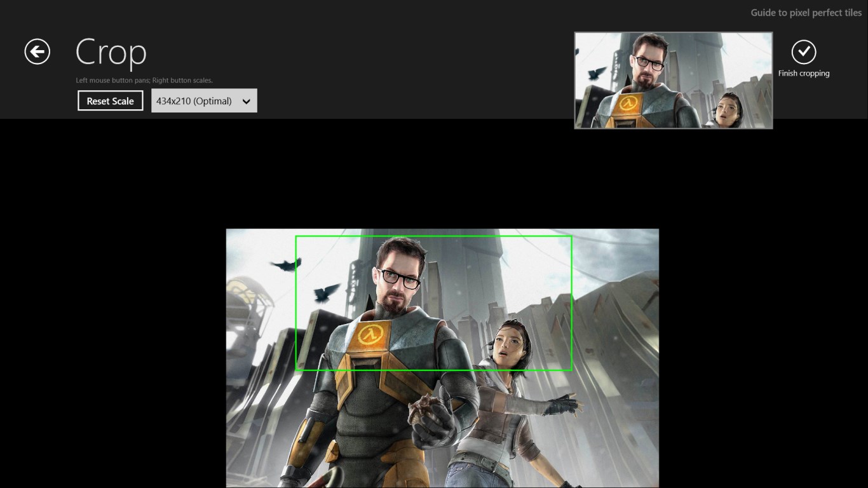Open the Guide to pixel perfect tiles link
This screenshot has height=488, width=868.
pos(805,12)
